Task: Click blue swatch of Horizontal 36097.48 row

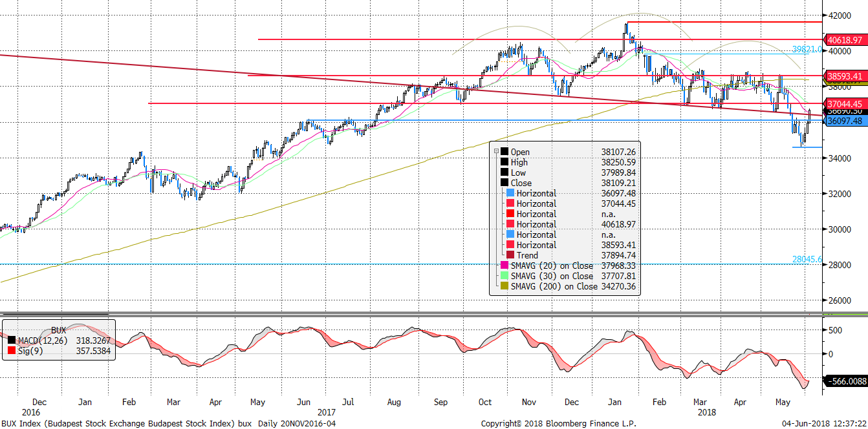Action: 510,193
